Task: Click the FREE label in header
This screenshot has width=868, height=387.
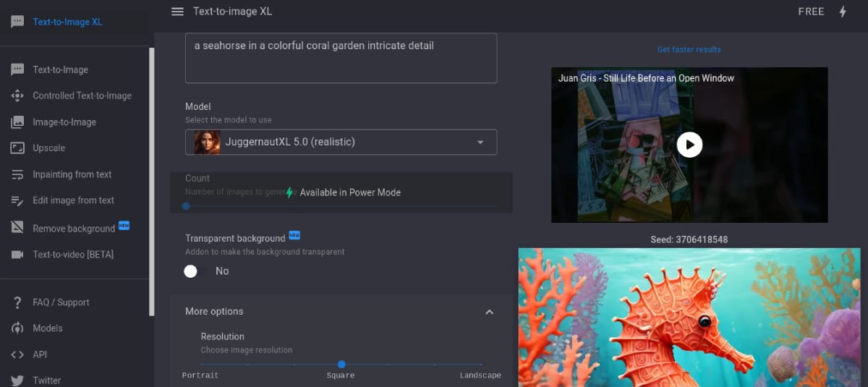Action: click(x=811, y=12)
